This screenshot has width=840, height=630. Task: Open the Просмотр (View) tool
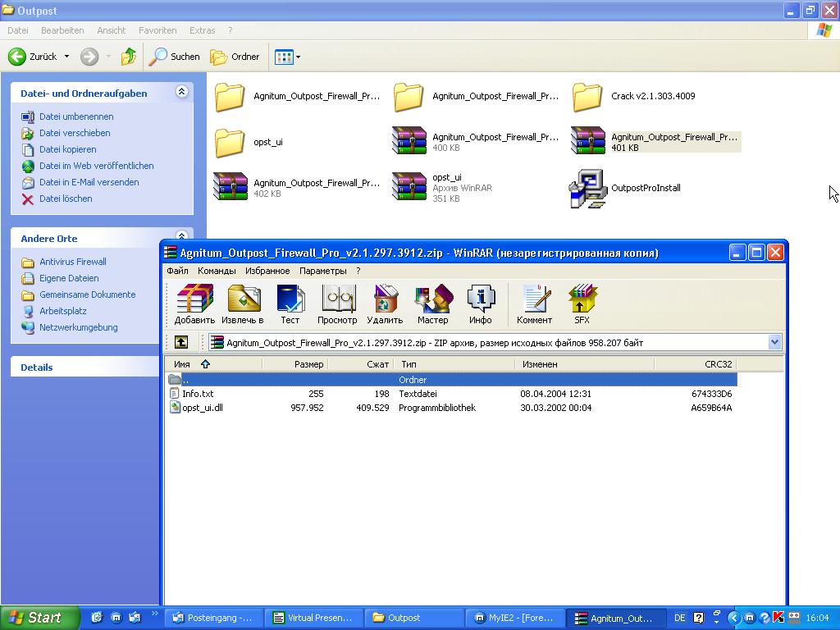[x=337, y=304]
